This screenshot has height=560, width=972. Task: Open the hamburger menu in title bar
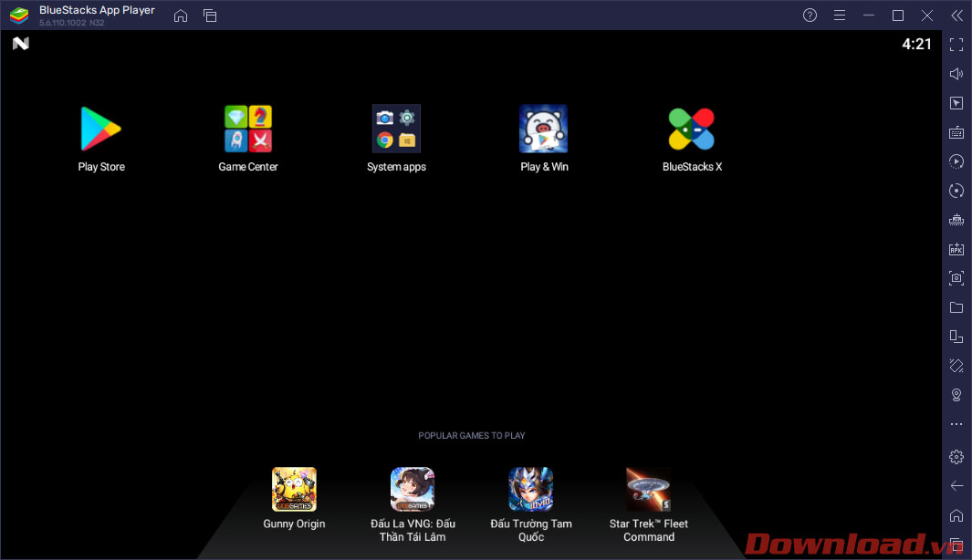840,16
